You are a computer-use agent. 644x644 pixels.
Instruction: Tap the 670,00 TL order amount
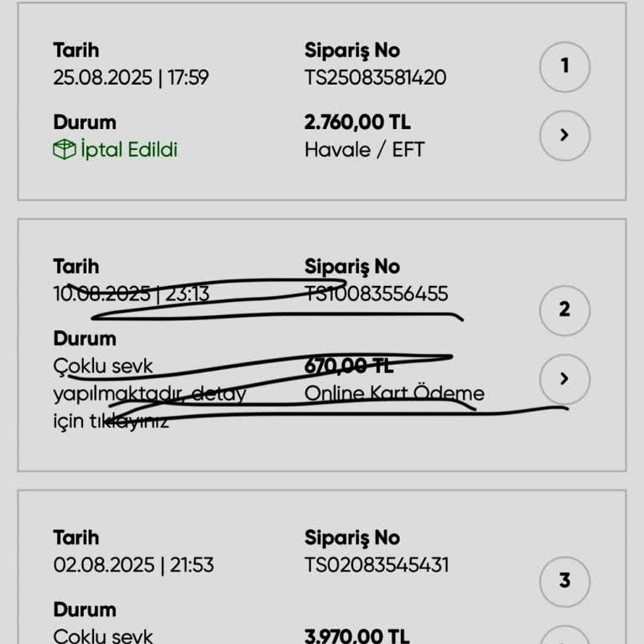pos(348,366)
